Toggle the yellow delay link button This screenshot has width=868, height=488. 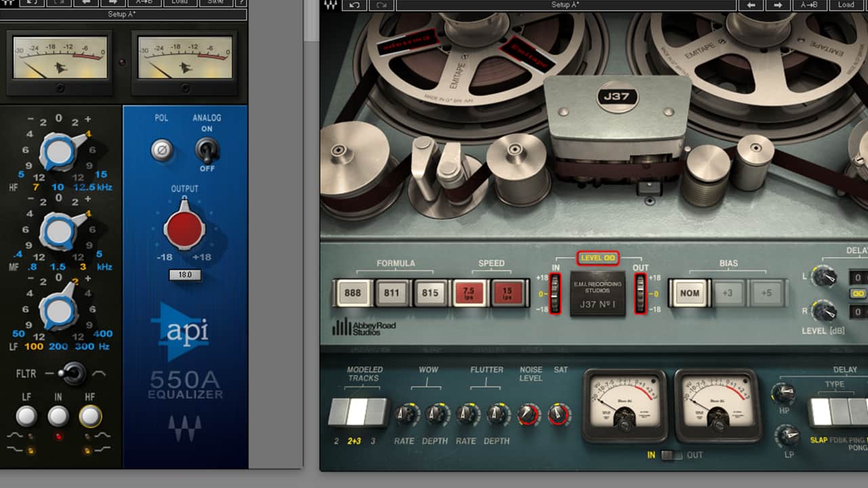859,294
